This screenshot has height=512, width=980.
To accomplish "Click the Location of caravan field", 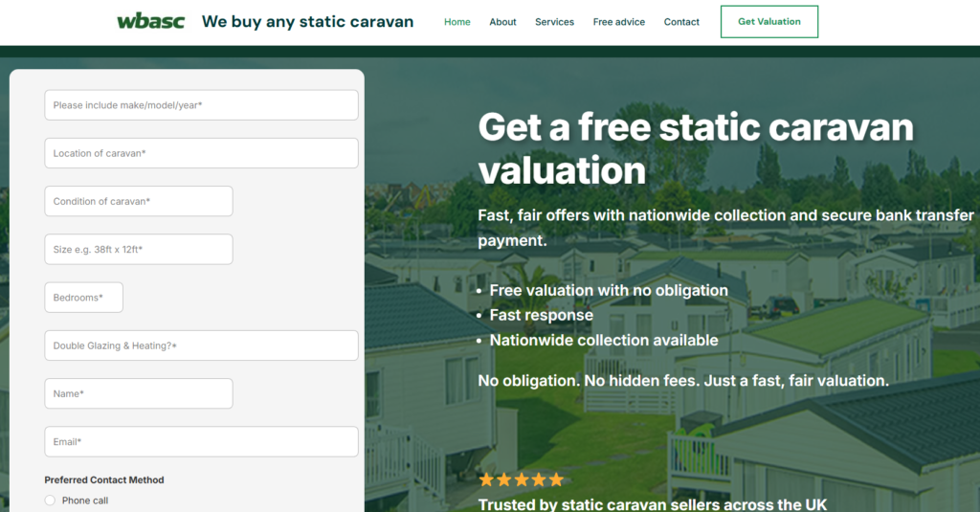I will coord(201,153).
